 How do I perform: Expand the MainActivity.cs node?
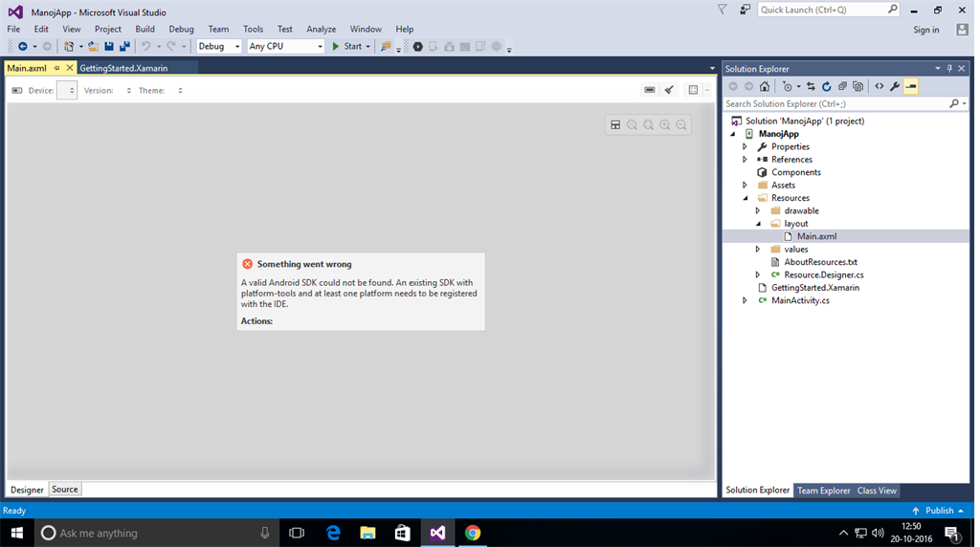coord(745,300)
